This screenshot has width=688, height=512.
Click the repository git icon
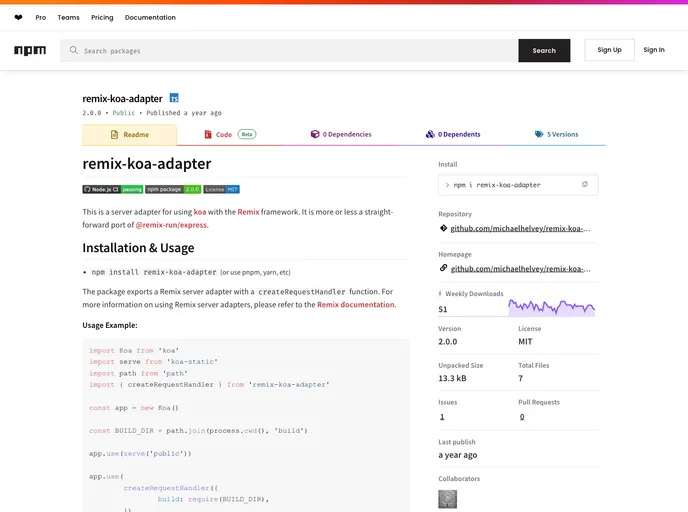[443, 228]
